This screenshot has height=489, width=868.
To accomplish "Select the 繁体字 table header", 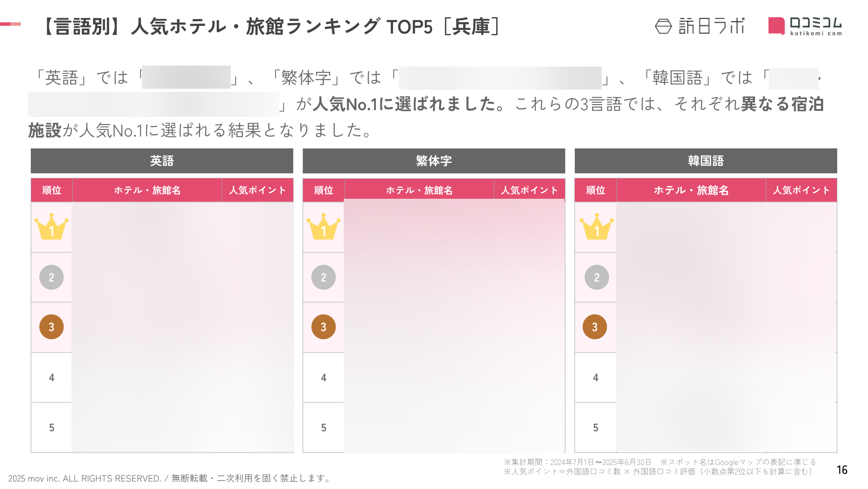I will 434,161.
